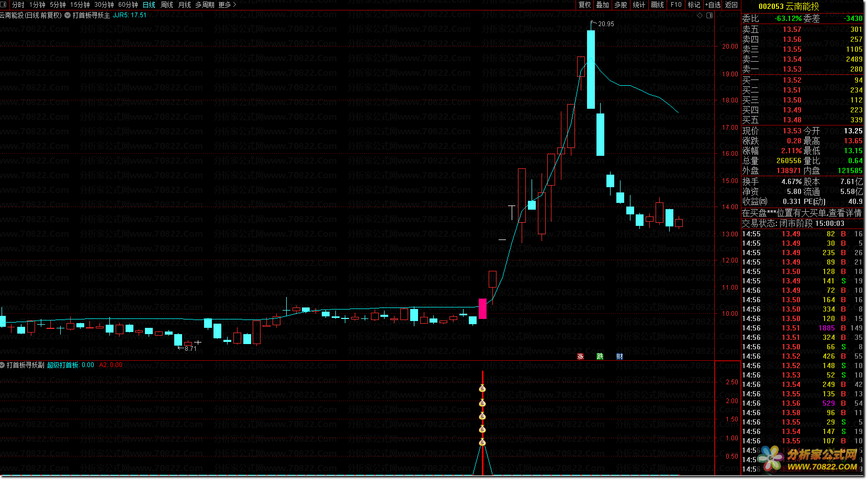Open the 多周期 multi-period view
This screenshot has width=868, height=480.
tap(205, 5)
